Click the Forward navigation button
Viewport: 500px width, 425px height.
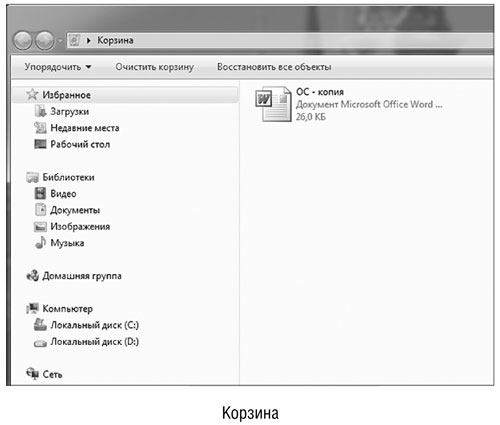45,41
